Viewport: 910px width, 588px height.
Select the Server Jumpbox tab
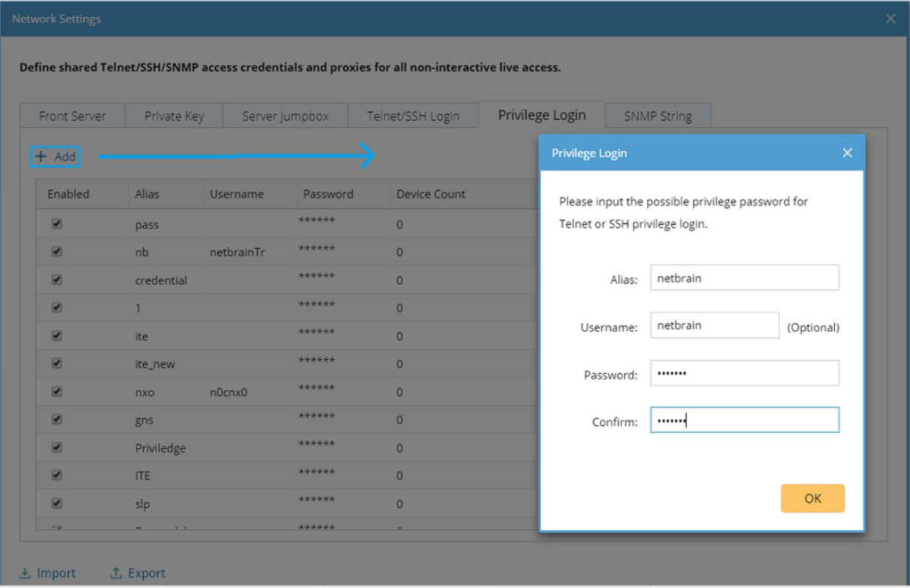(x=286, y=116)
